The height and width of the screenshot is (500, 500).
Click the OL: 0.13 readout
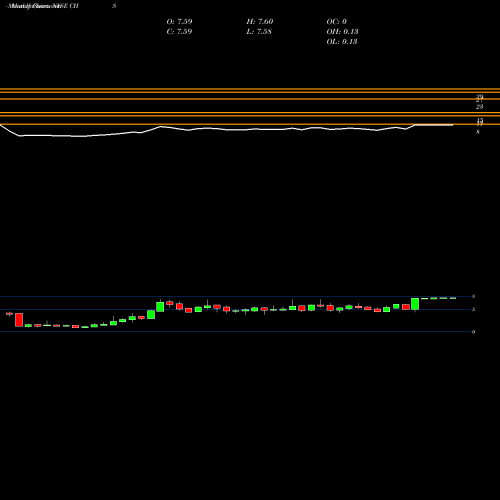pos(342,42)
